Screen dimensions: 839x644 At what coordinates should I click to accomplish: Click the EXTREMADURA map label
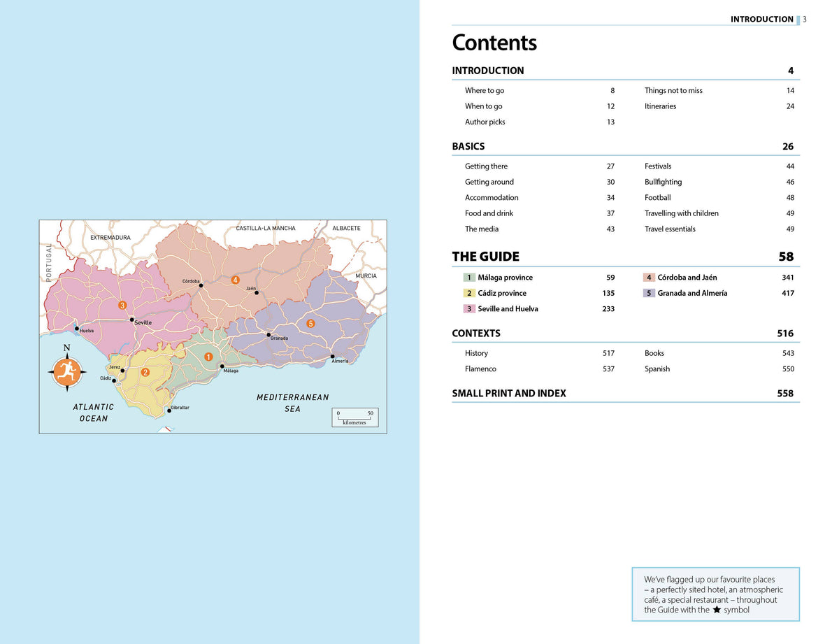coord(110,238)
